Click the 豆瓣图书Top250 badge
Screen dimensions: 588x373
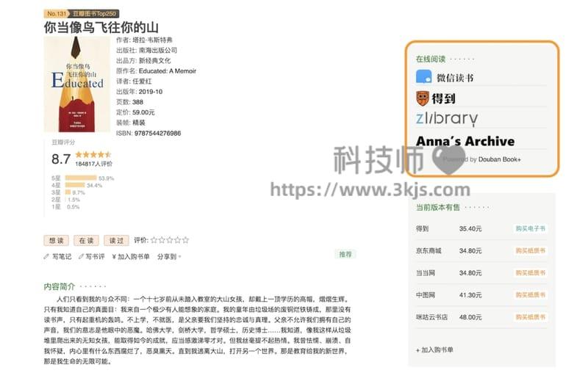pyautogui.click(x=94, y=14)
